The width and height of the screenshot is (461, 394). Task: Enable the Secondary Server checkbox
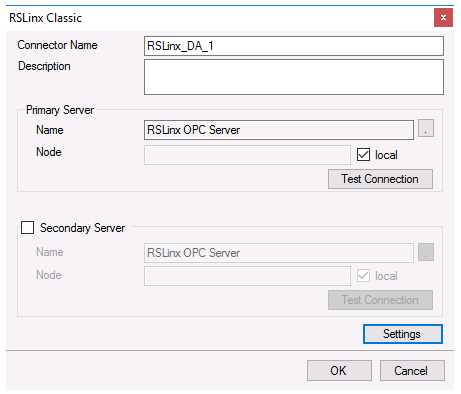point(27,228)
